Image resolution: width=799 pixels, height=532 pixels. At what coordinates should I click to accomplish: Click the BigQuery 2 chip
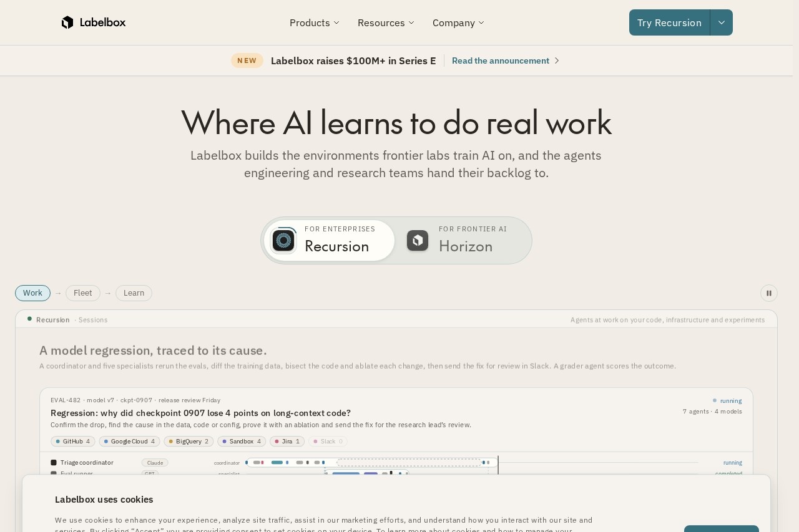(189, 442)
